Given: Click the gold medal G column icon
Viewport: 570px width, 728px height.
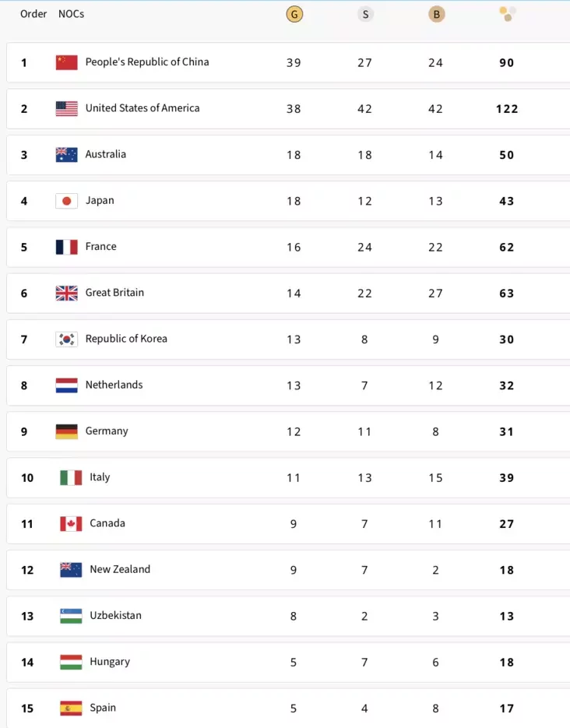Looking at the screenshot, I should [294, 14].
